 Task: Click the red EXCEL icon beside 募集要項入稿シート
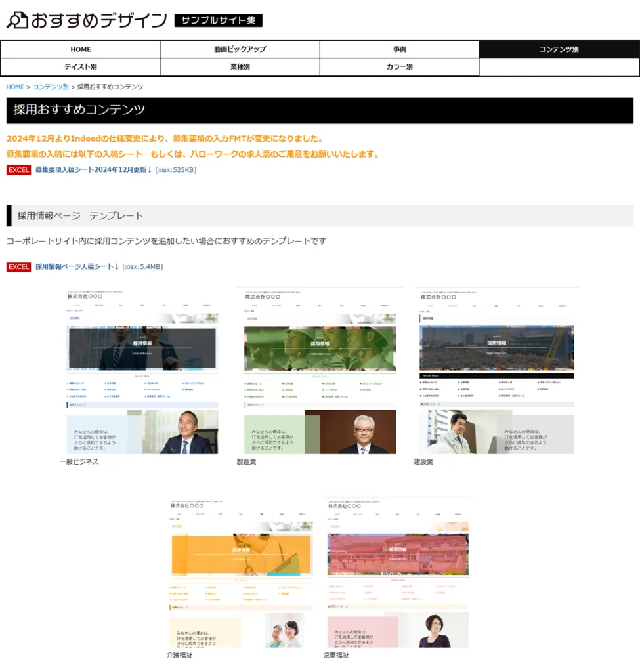pos(19,170)
